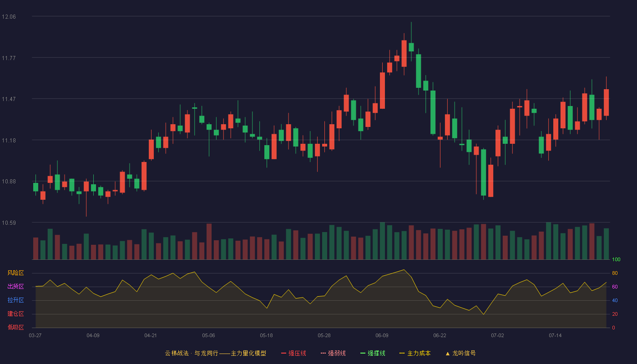Click the 05-28 date label

(324, 335)
